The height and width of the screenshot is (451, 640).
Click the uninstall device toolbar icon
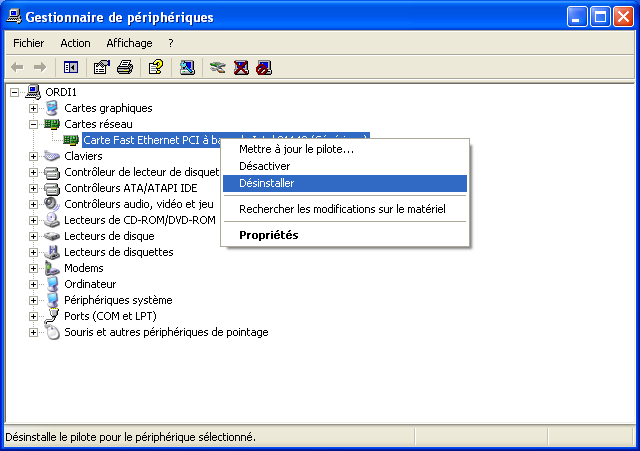click(x=241, y=67)
